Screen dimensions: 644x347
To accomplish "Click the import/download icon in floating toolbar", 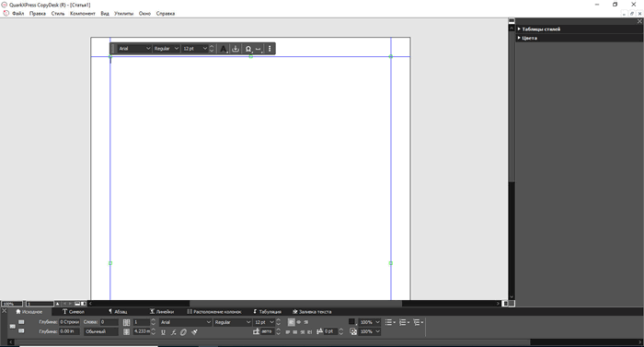I will [x=236, y=49].
